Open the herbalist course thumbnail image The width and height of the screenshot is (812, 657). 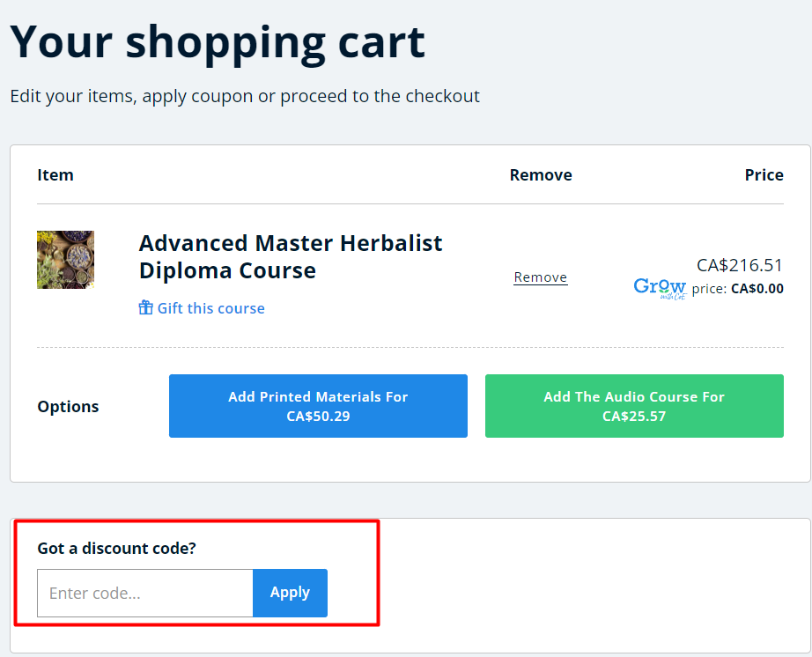click(65, 260)
